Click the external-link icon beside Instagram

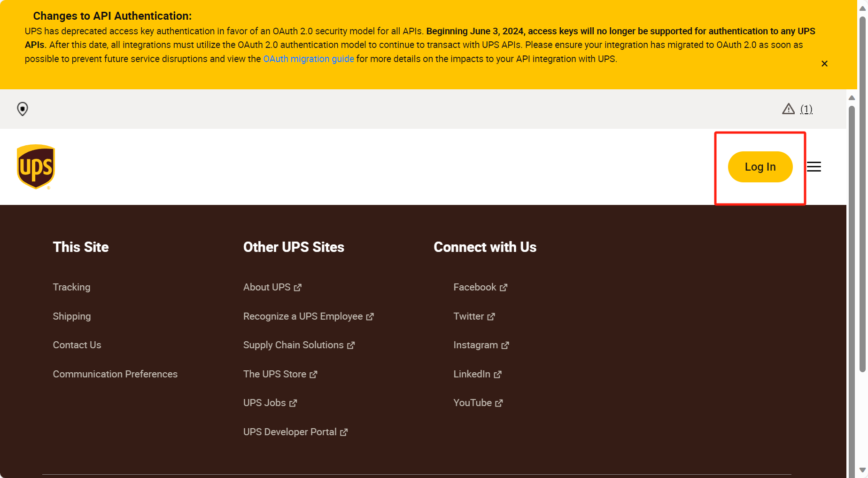coord(505,345)
